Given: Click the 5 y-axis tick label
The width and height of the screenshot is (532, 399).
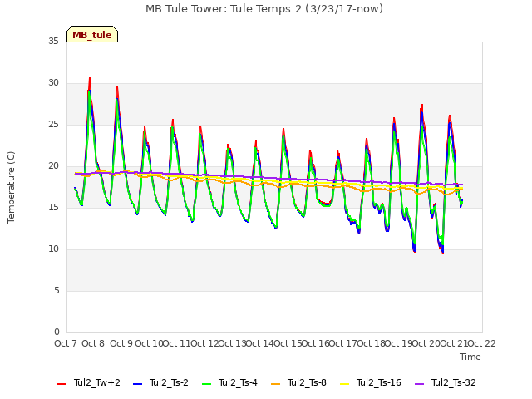Looking at the screenshot, I should (x=57, y=290).
